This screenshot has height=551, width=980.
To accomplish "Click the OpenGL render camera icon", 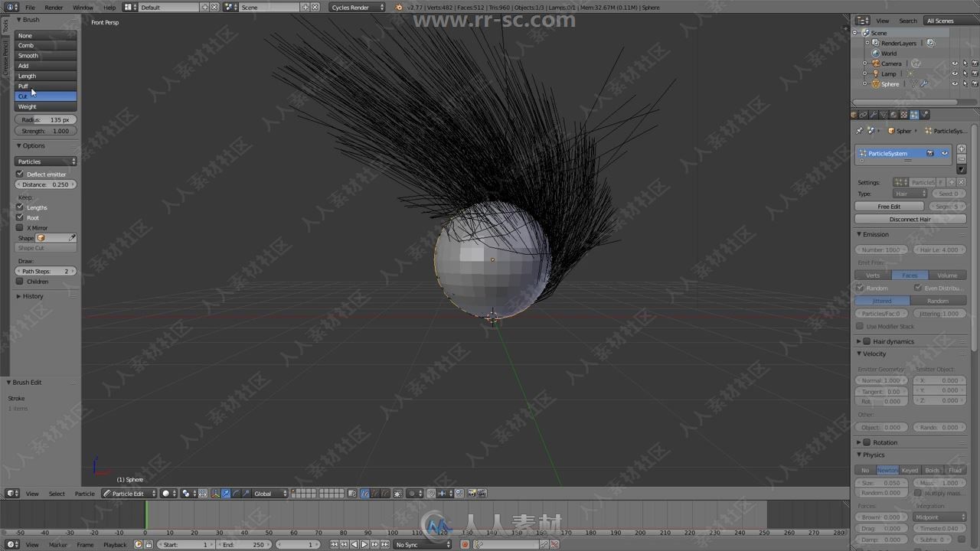I will pyautogui.click(x=472, y=494).
